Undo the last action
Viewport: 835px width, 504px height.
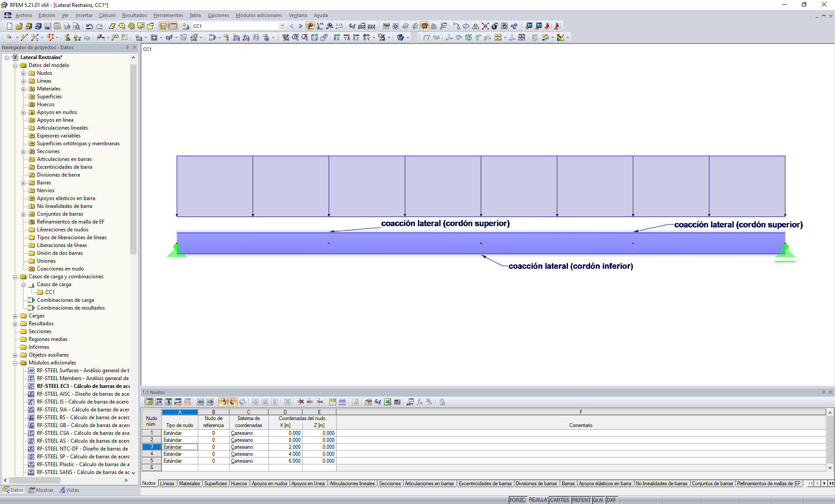pos(89,26)
